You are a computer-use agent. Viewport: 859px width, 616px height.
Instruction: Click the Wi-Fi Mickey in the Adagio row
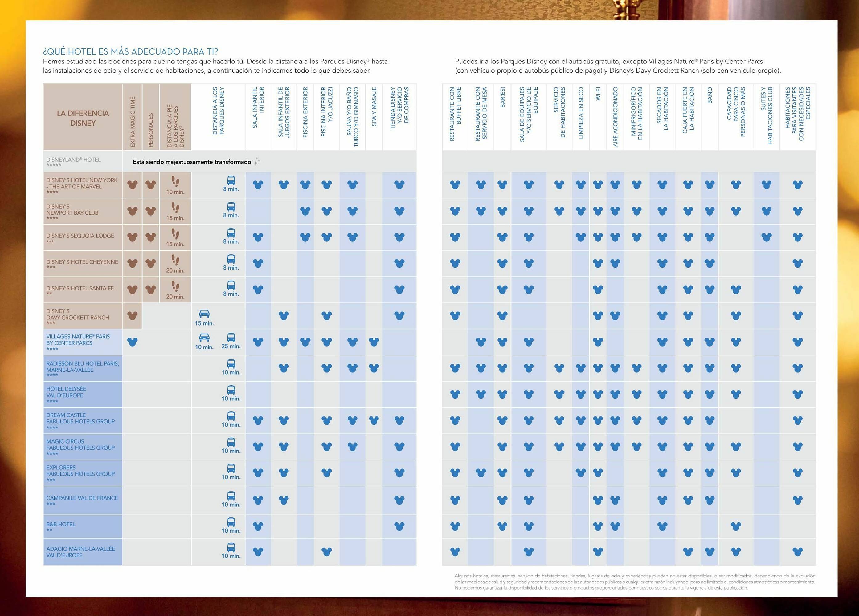coord(598,552)
